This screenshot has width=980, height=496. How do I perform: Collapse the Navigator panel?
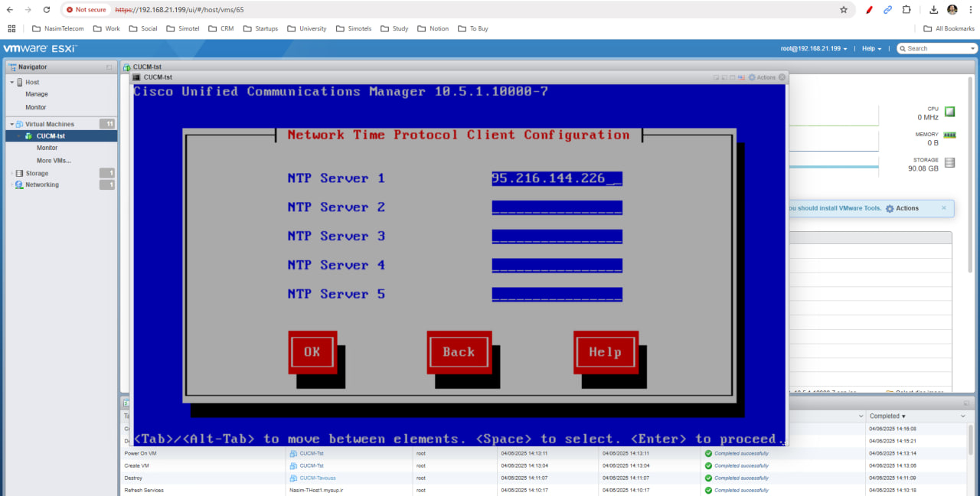coord(109,67)
